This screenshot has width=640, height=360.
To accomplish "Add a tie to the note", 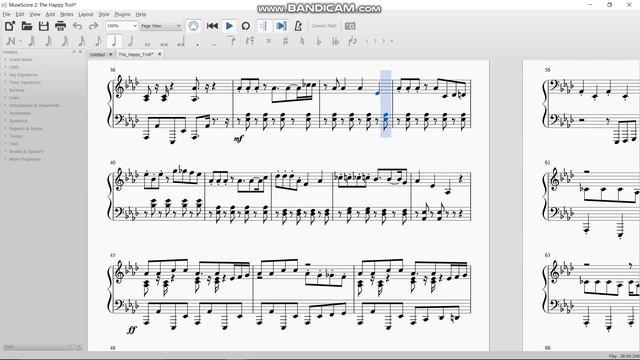I will pyautogui.click(x=232, y=40).
